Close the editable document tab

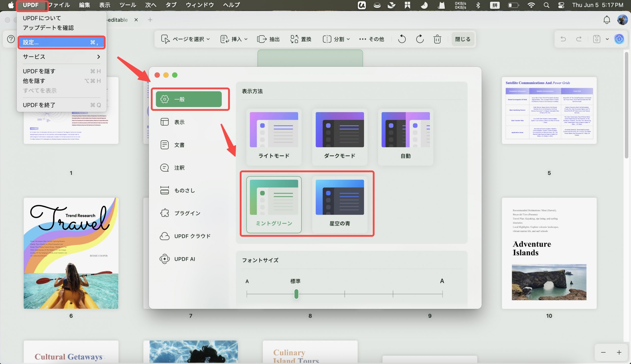pyautogui.click(x=136, y=20)
